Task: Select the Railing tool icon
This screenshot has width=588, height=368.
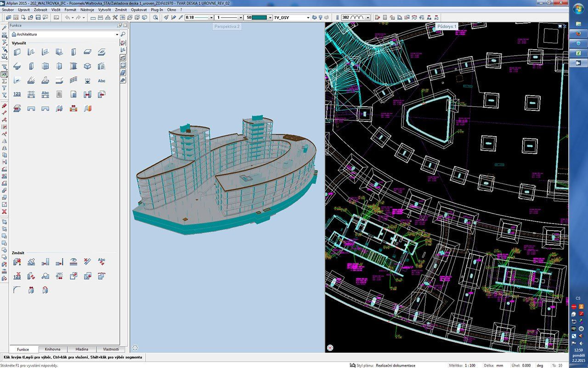Action: tap(73, 80)
